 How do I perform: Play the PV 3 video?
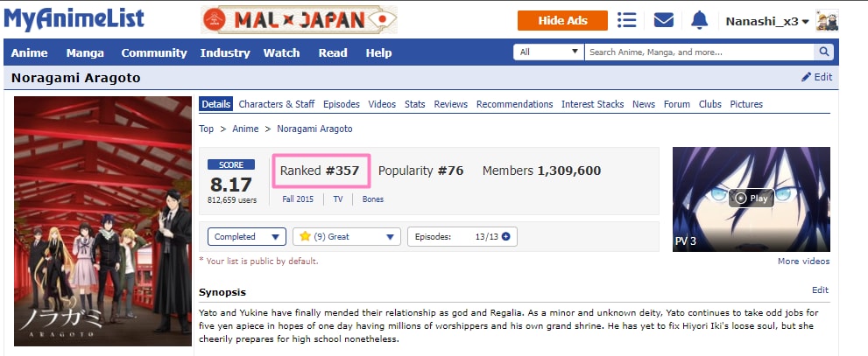752,198
